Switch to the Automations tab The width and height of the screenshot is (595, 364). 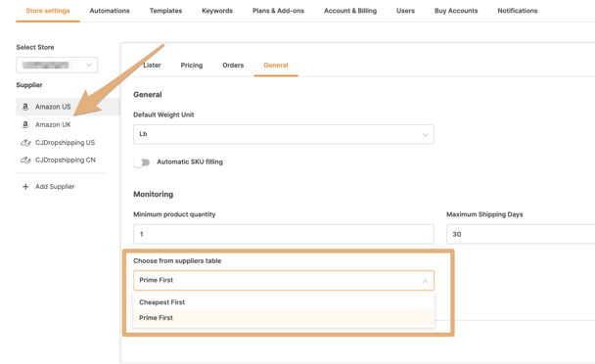click(110, 11)
